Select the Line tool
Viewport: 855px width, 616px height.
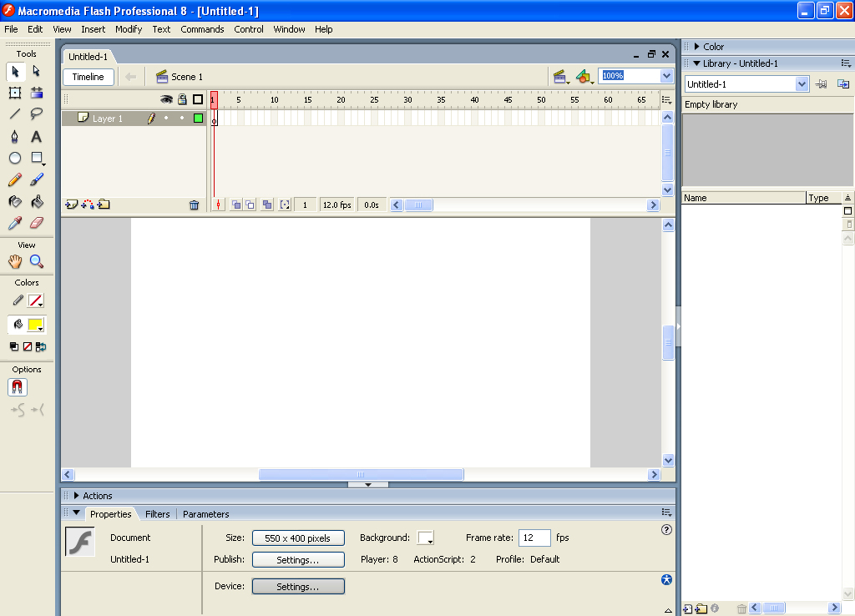tap(15, 114)
